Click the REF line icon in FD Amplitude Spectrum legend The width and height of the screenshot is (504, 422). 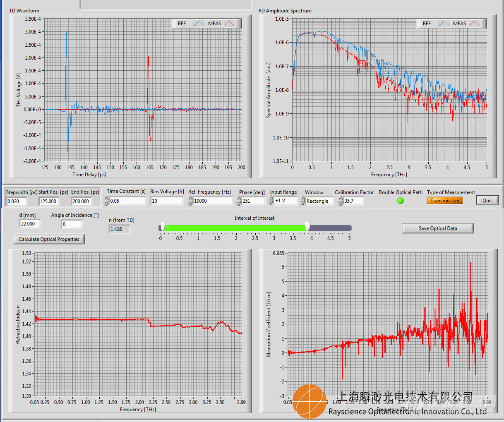444,24
